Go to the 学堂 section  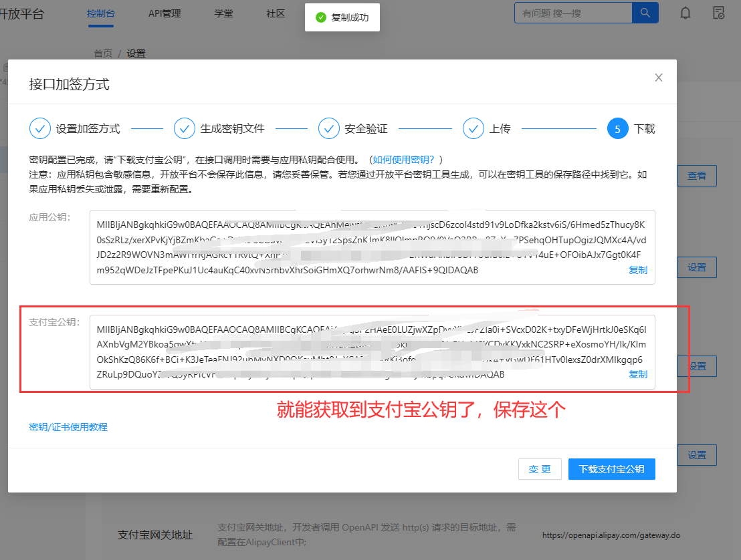223,13
